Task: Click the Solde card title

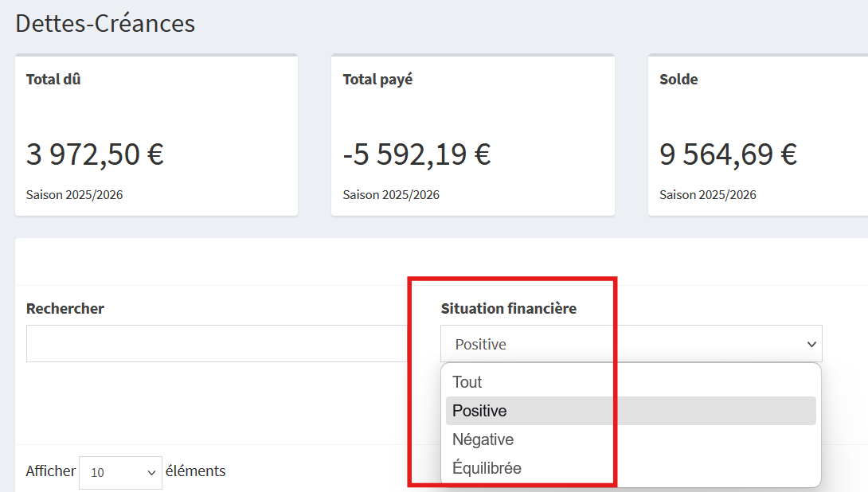Action: [x=678, y=80]
